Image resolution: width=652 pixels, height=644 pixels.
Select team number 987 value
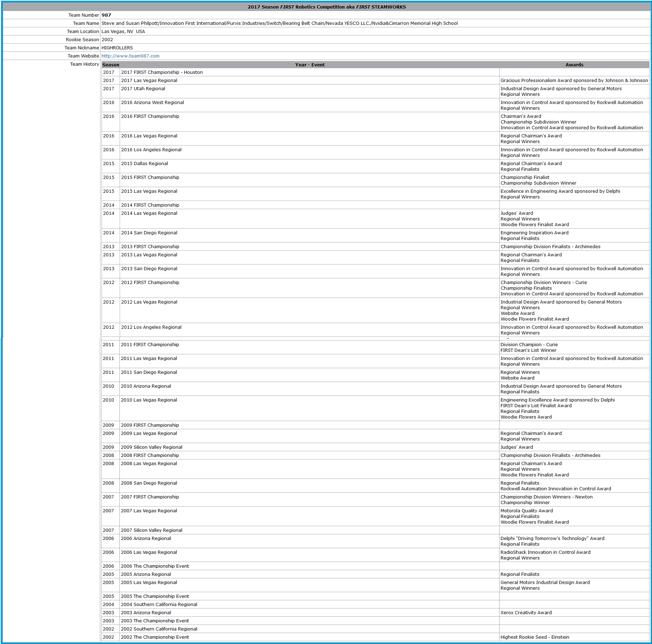click(106, 15)
